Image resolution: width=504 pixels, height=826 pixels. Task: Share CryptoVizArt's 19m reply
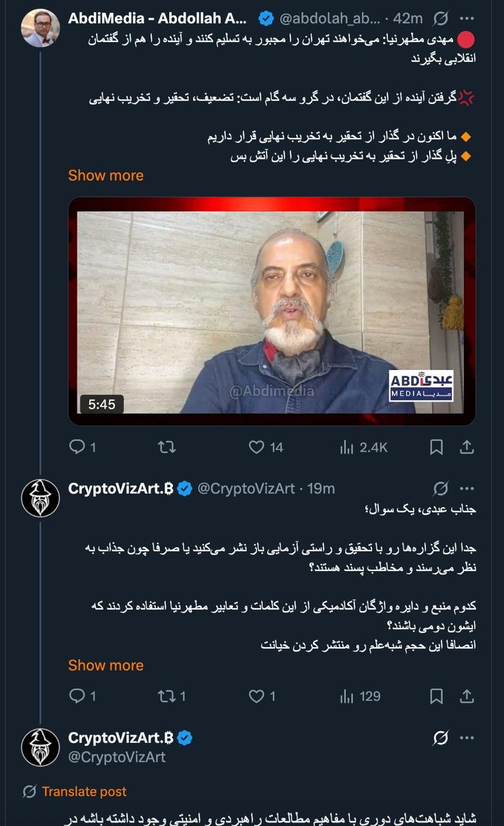pyautogui.click(x=467, y=696)
